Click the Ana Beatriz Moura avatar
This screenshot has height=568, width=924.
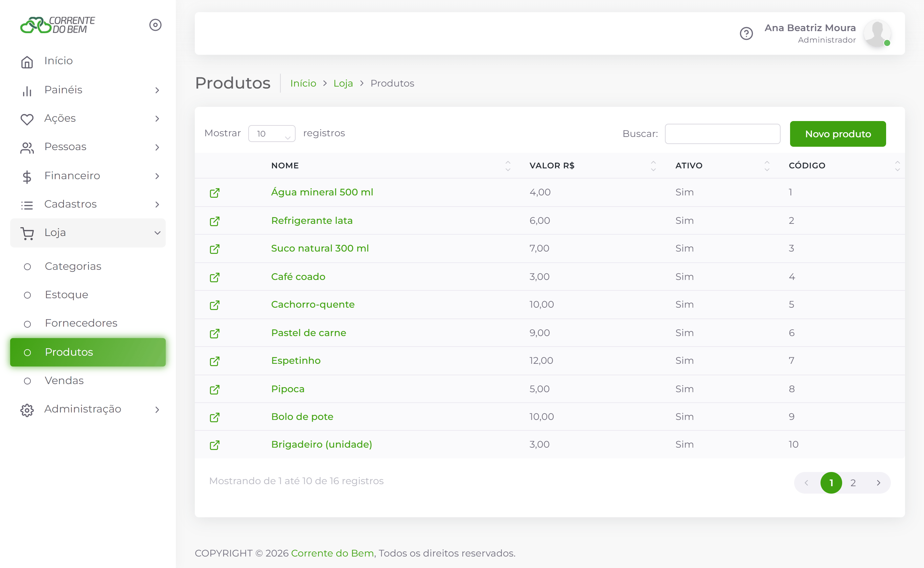[877, 33]
